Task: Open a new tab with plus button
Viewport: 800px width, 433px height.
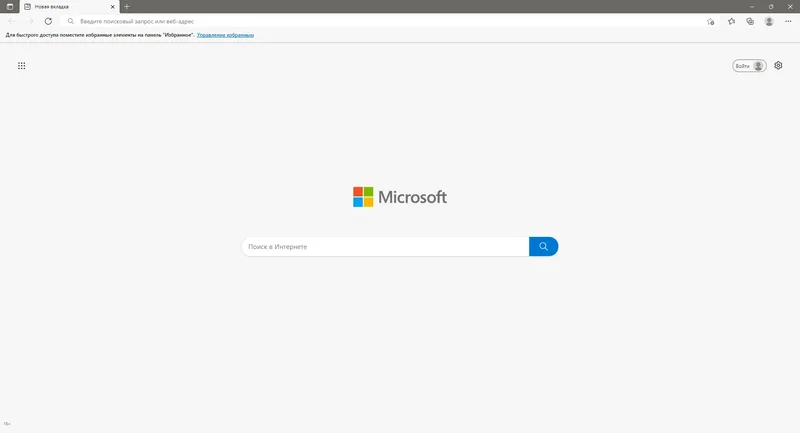Action: [127, 7]
